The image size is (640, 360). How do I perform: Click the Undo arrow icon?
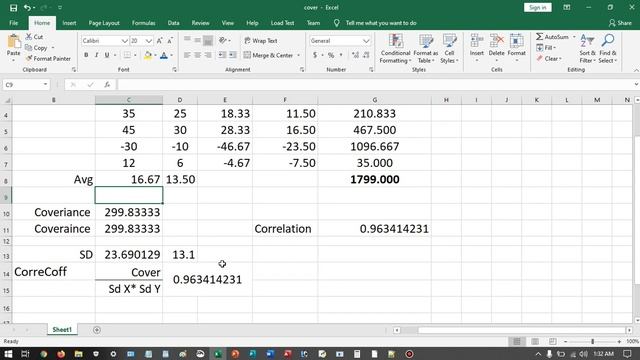[27, 8]
